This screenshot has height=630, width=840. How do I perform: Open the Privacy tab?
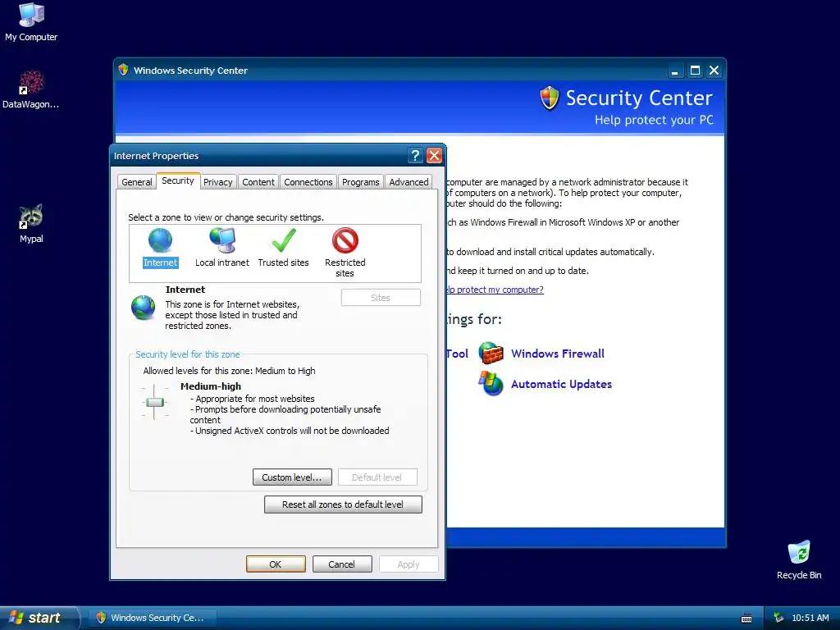(218, 182)
